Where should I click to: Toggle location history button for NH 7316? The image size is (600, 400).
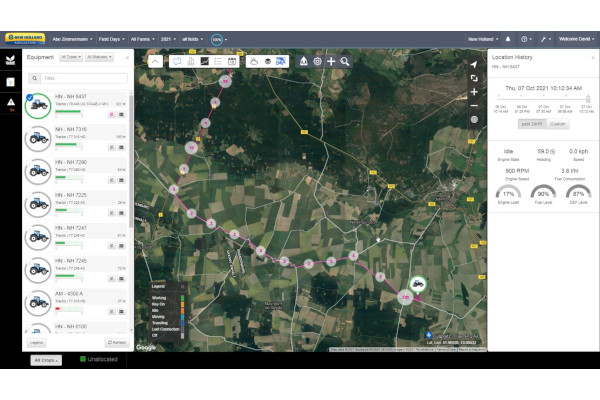click(112, 147)
